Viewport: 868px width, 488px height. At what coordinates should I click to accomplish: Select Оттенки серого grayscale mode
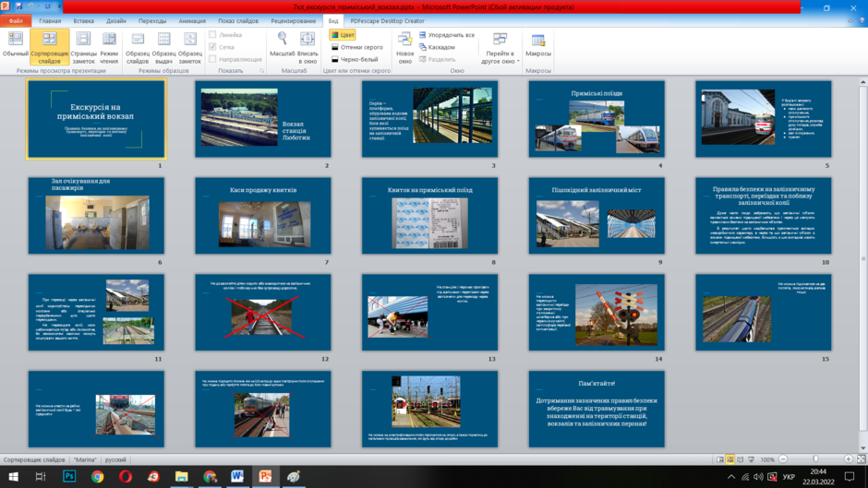[x=357, y=47]
